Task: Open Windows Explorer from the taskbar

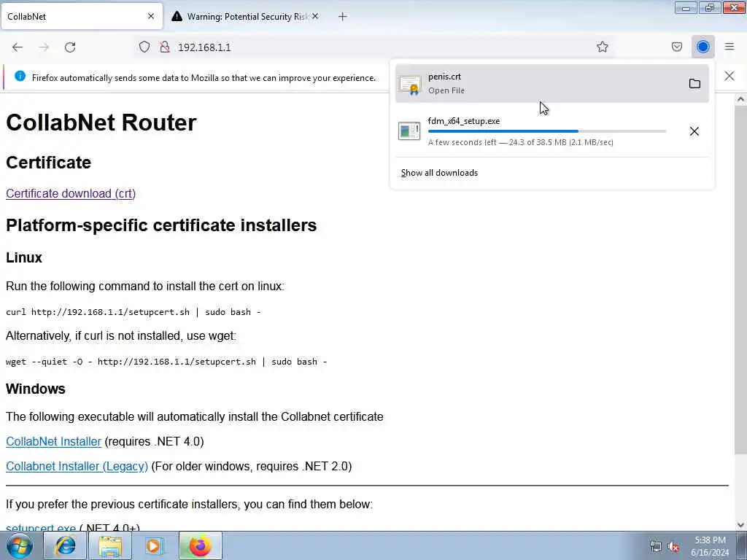Action: point(110,545)
